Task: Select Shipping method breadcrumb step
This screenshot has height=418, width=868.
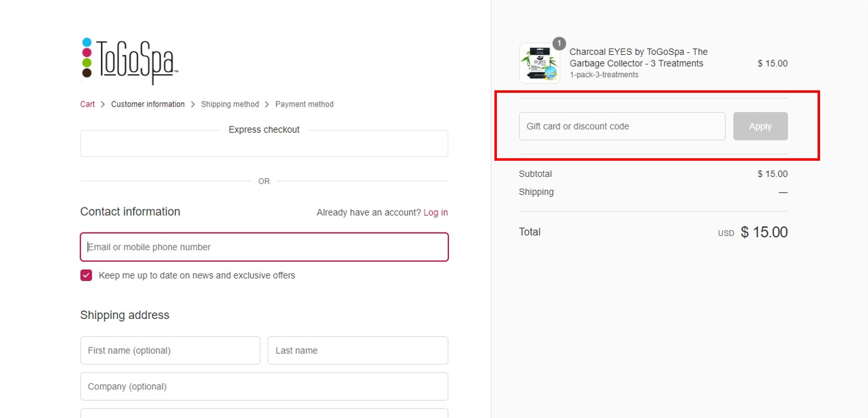Action: (230, 104)
